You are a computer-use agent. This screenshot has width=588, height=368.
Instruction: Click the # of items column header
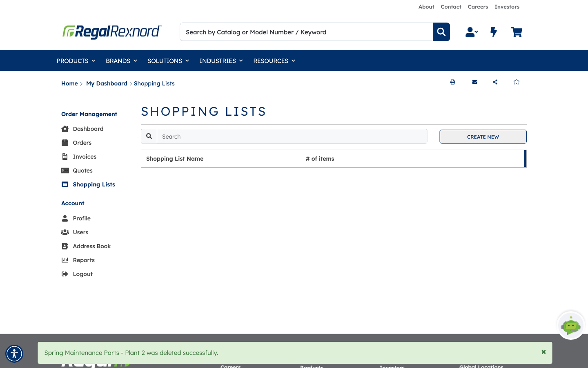(320, 159)
